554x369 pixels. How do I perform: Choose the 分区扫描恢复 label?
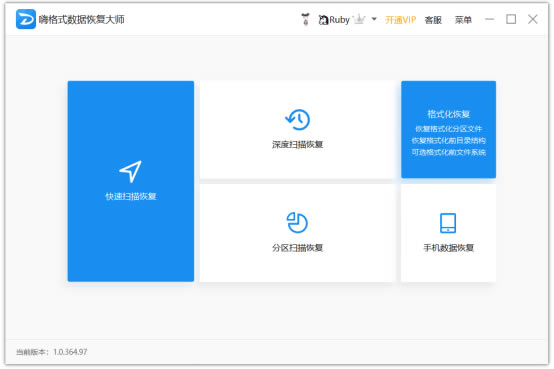(297, 248)
